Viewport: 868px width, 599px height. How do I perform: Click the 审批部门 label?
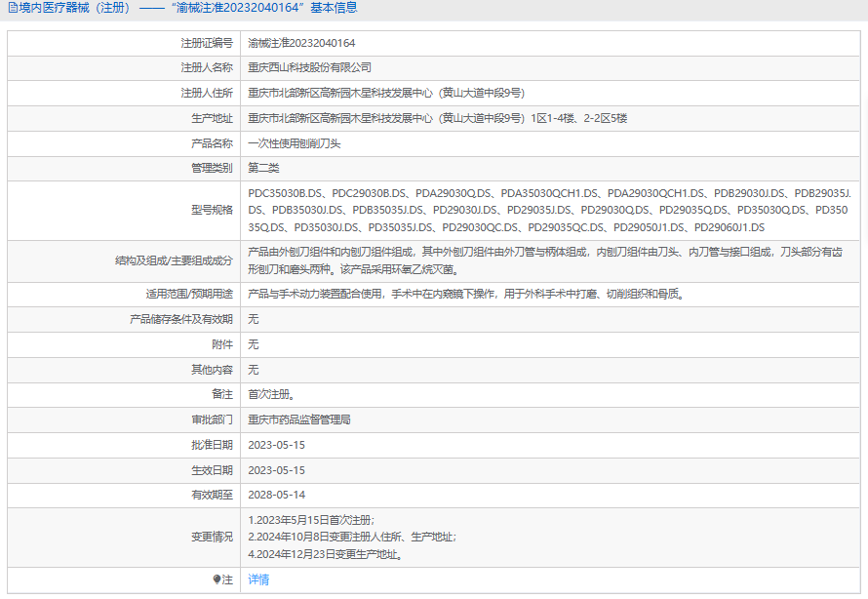(212, 419)
